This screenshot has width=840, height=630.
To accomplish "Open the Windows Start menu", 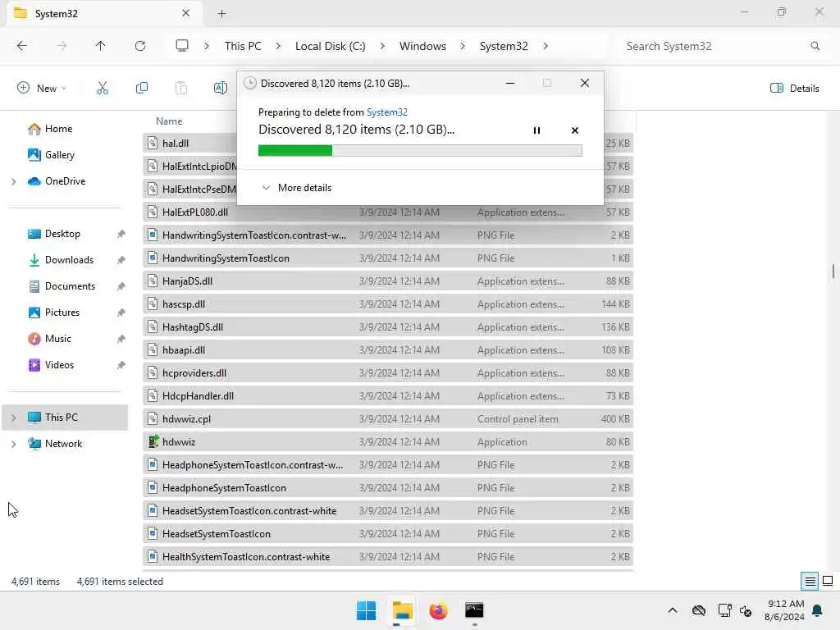I will (367, 610).
